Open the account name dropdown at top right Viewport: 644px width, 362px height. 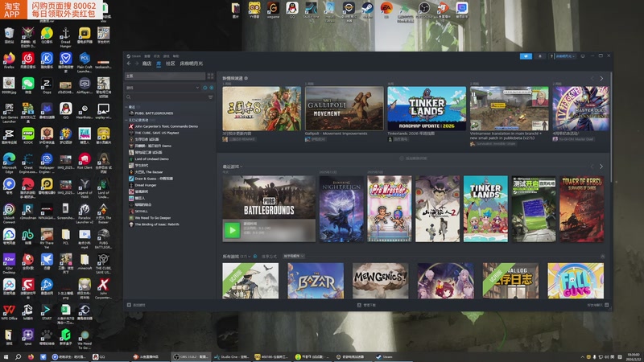(x=566, y=56)
